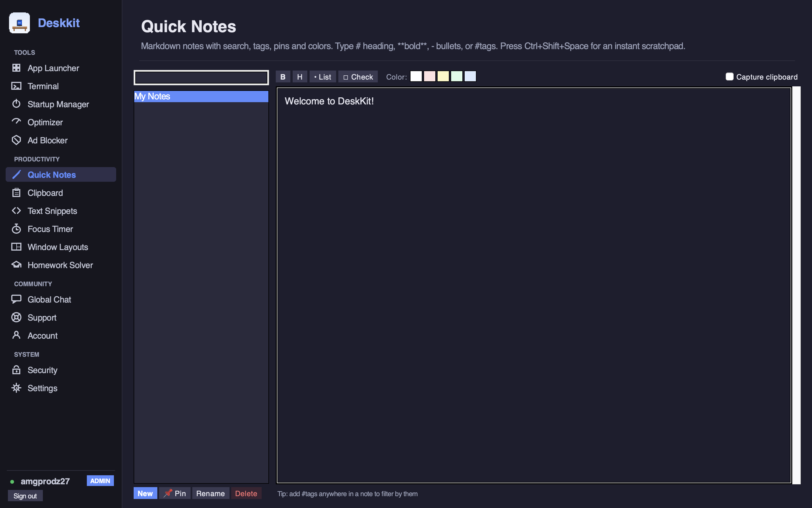Click the Quick Notes page heading
Viewport: 812px width, 508px height.
tap(189, 27)
